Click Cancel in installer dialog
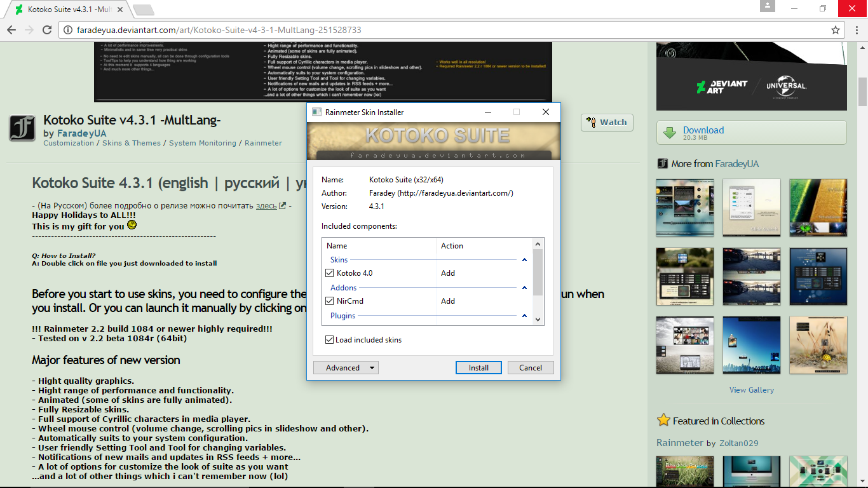This screenshot has width=868, height=488. click(531, 367)
